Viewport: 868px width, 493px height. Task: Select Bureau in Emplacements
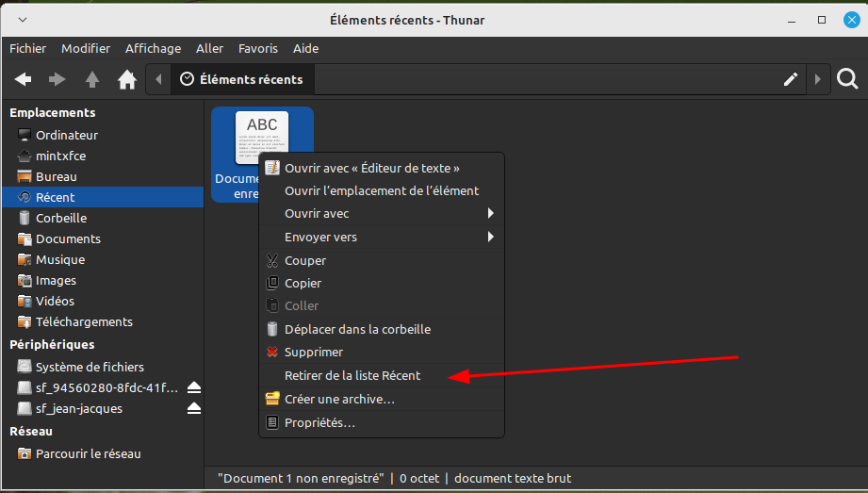pyautogui.click(x=103, y=176)
